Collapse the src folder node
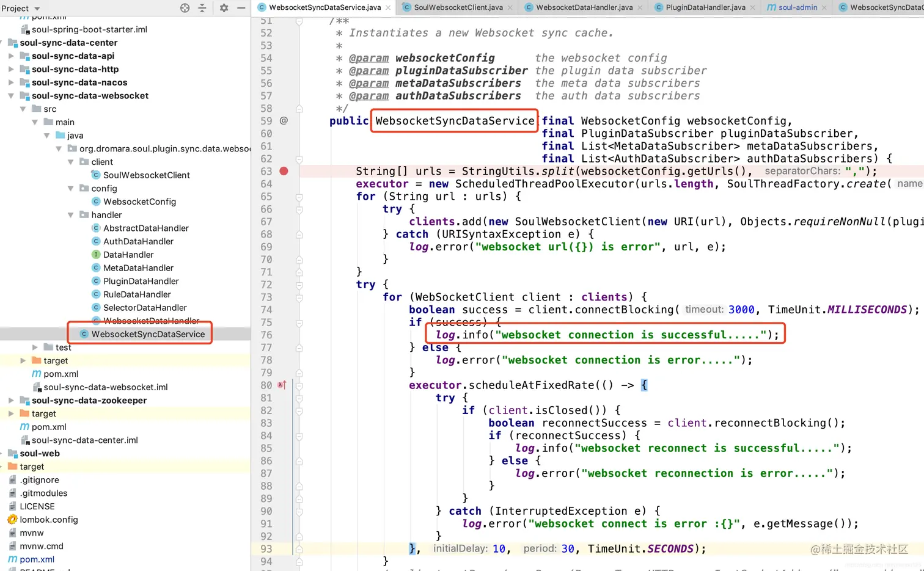This screenshot has width=924, height=571. 23,109
